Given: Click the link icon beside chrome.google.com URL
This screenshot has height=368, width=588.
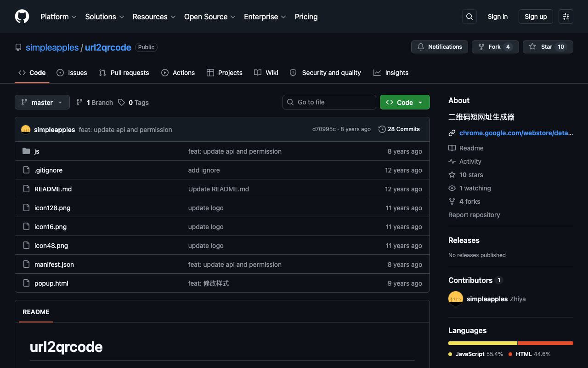Looking at the screenshot, I should coord(452,133).
